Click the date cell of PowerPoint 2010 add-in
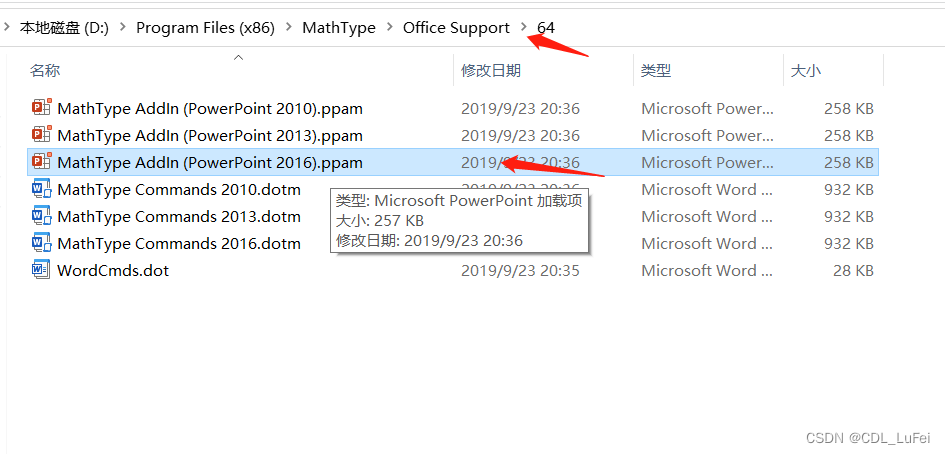The width and height of the screenshot is (945, 454). [x=520, y=109]
